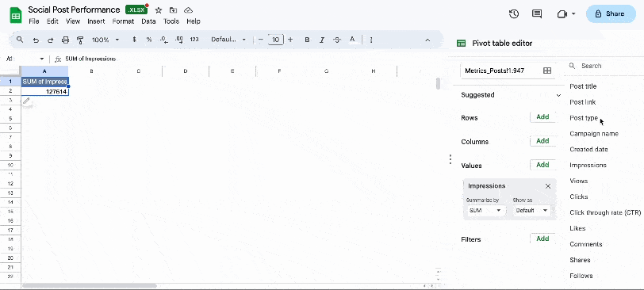Add a field to Values
This screenshot has height=290, width=644.
coord(542,165)
